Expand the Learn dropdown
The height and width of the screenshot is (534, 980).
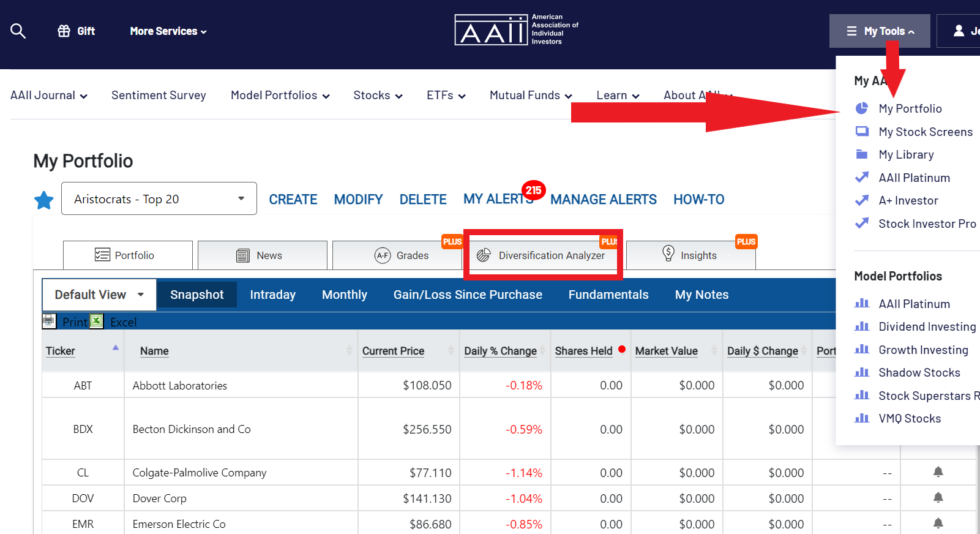[x=618, y=96]
